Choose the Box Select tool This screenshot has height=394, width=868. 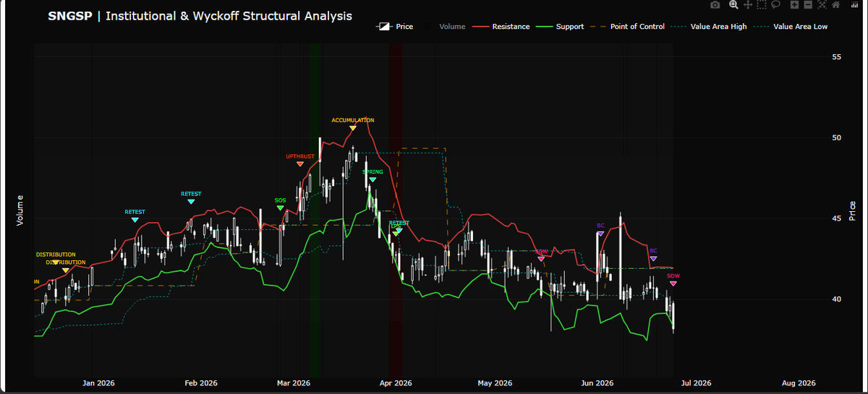tap(762, 4)
